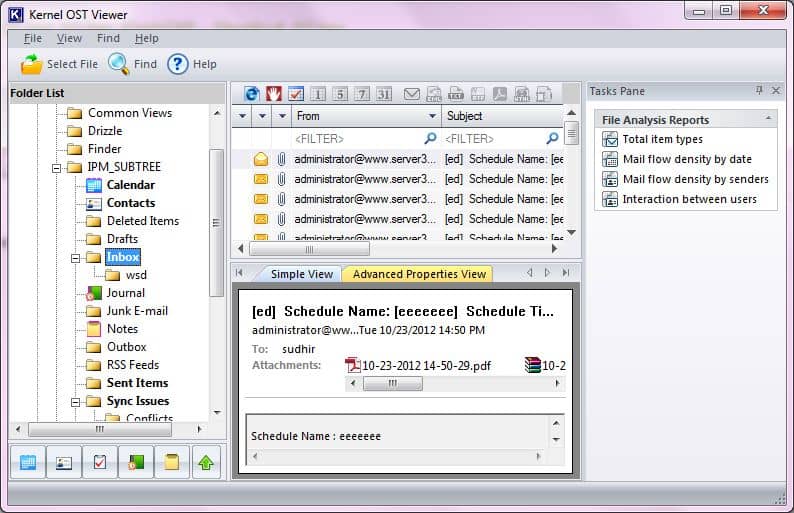Select the 5-day view icon

coord(340,94)
